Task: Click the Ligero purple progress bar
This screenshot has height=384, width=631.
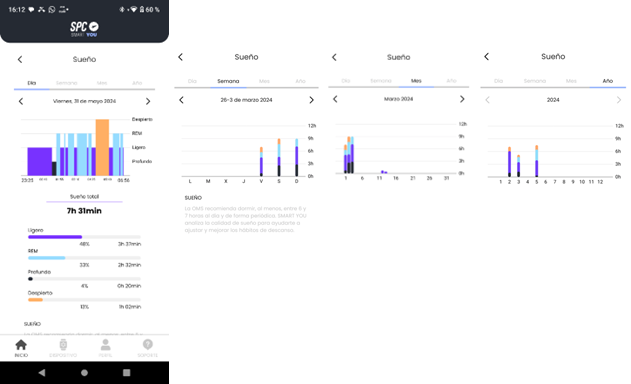Action: click(55, 237)
